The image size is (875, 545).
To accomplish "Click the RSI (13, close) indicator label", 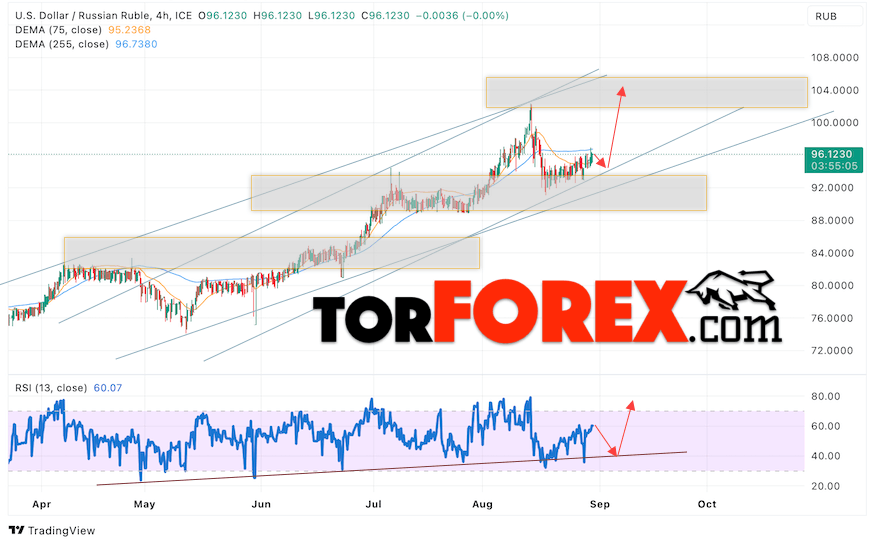I will click(x=51, y=388).
